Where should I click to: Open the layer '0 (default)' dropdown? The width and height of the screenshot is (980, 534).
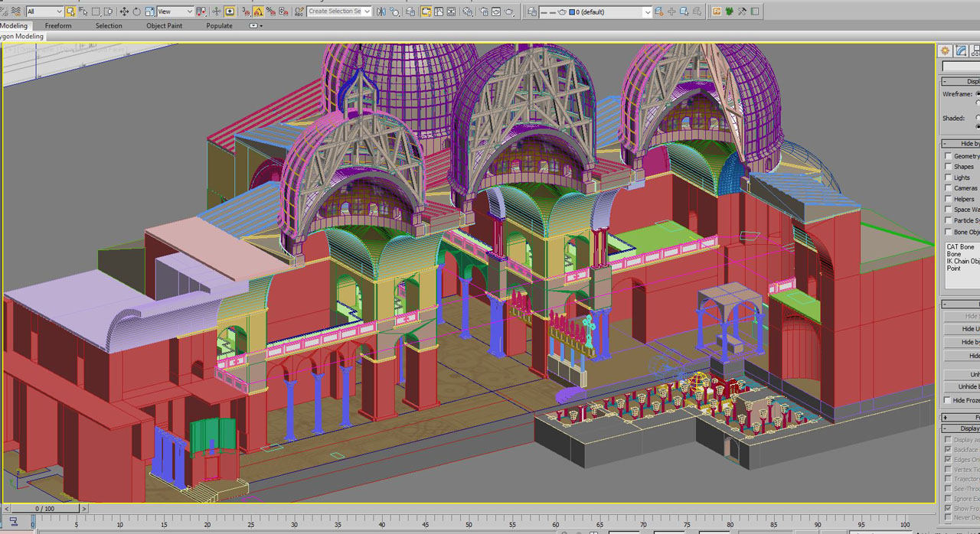coord(612,11)
